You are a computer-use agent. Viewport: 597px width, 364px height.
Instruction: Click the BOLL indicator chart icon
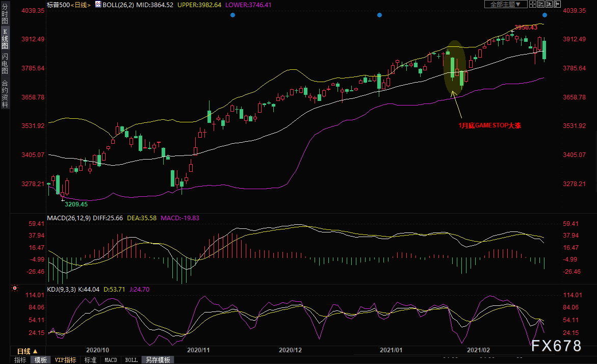tap(98, 5)
